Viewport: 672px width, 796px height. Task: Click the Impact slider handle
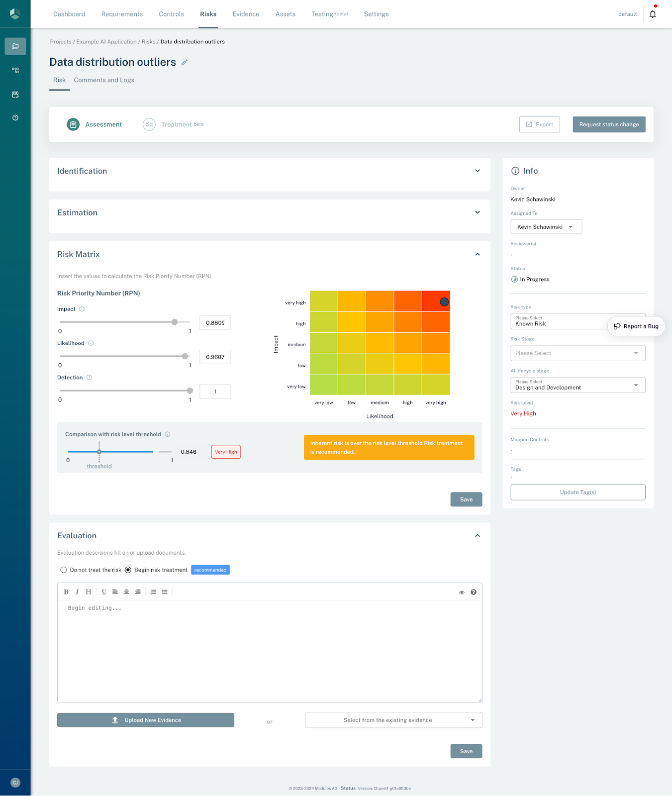click(175, 322)
